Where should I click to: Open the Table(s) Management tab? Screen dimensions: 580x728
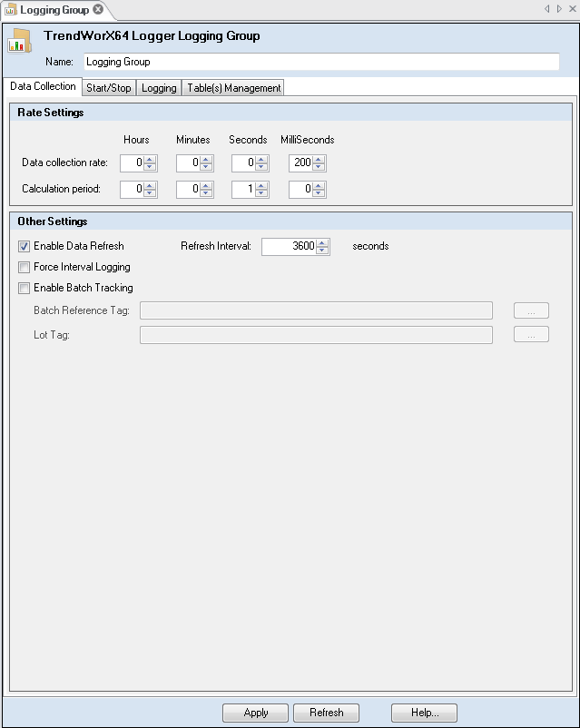click(x=234, y=88)
